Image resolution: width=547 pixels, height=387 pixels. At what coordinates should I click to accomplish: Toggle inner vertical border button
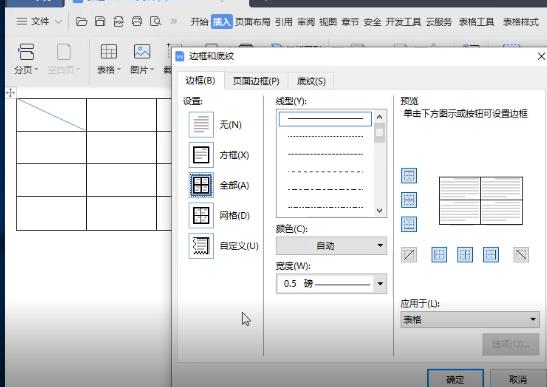(465, 255)
